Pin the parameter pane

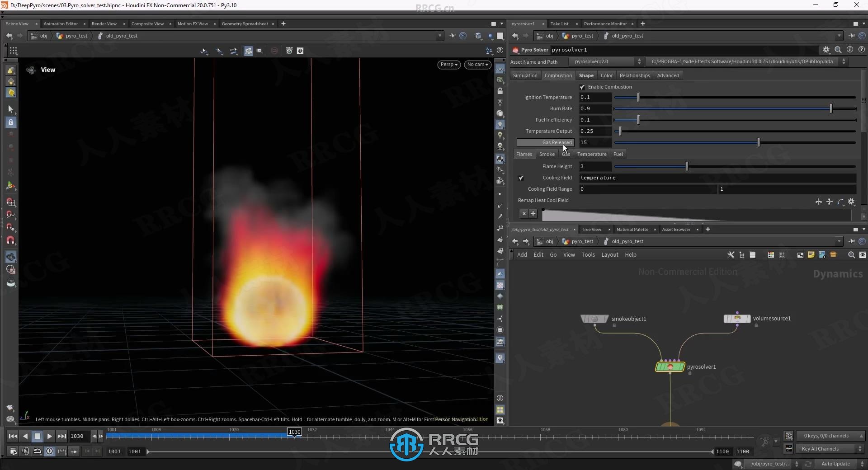tap(852, 36)
